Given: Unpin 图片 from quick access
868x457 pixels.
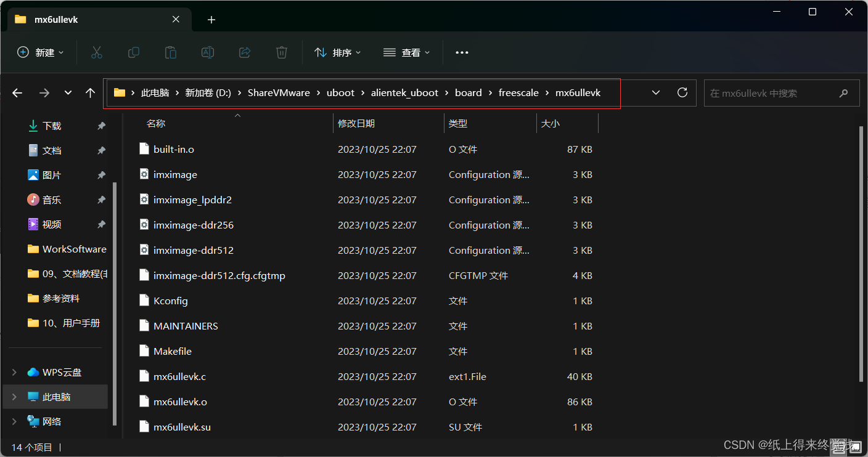Looking at the screenshot, I should tap(101, 175).
